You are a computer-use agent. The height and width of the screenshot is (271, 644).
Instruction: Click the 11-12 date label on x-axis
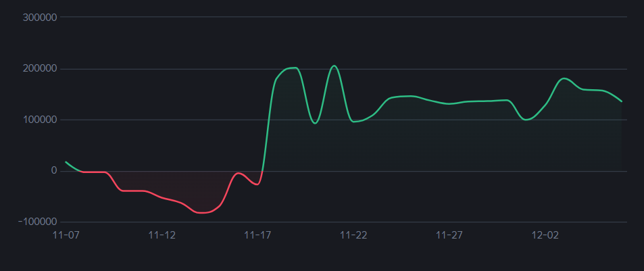click(162, 235)
